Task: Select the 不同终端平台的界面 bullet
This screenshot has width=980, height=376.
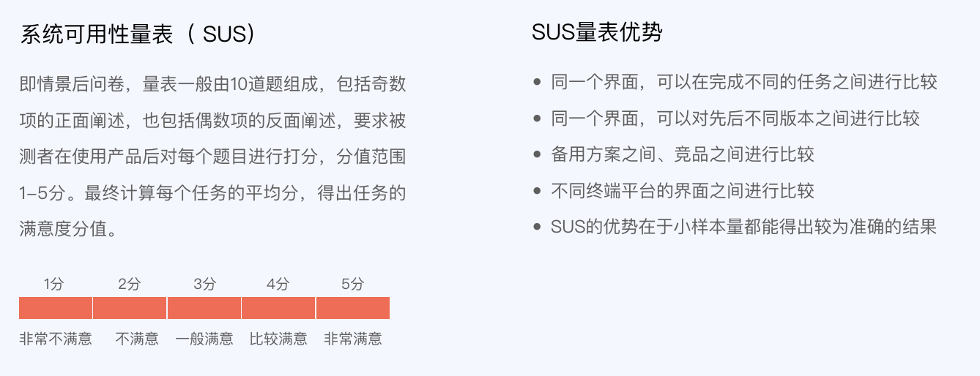Action: (x=682, y=191)
